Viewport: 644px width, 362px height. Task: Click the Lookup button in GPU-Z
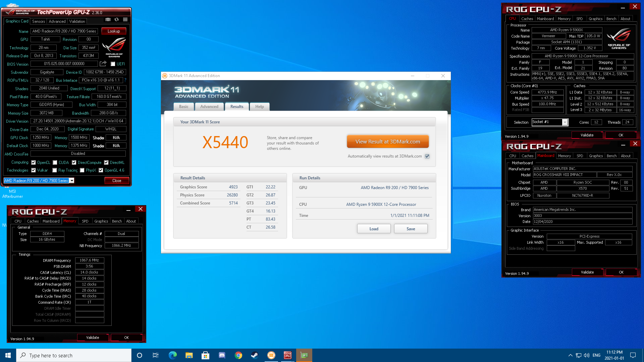pyautogui.click(x=114, y=31)
